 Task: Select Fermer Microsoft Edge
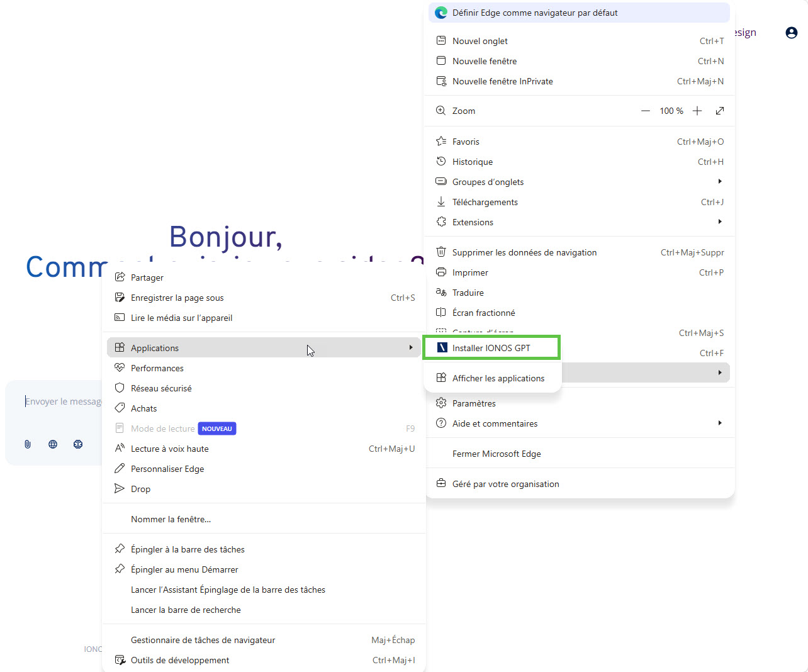pyautogui.click(x=579, y=454)
